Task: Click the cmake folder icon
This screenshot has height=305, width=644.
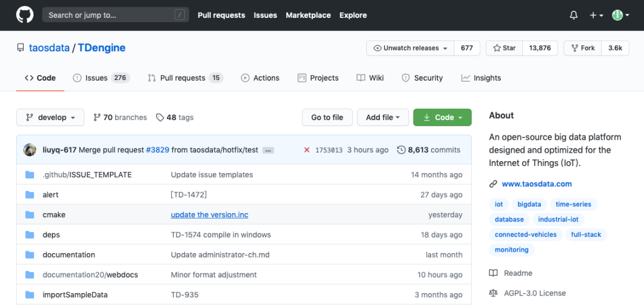Action: pos(30,215)
